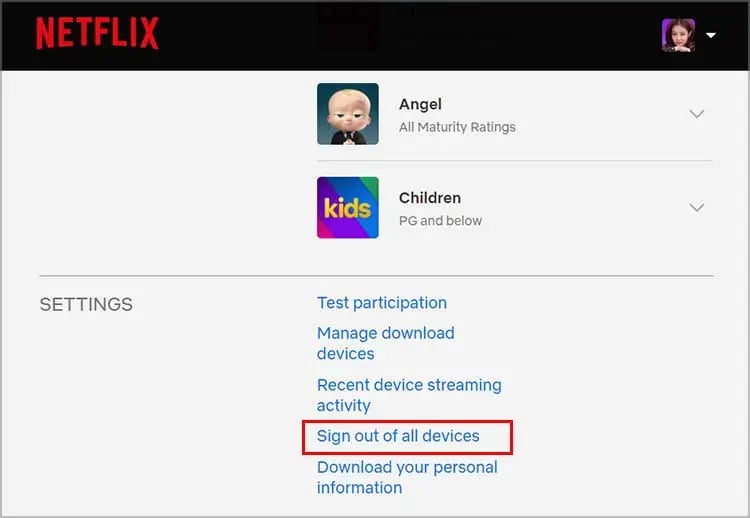Expand the Angel profile chevron
Image resolution: width=750 pixels, height=518 pixels.
[697, 114]
